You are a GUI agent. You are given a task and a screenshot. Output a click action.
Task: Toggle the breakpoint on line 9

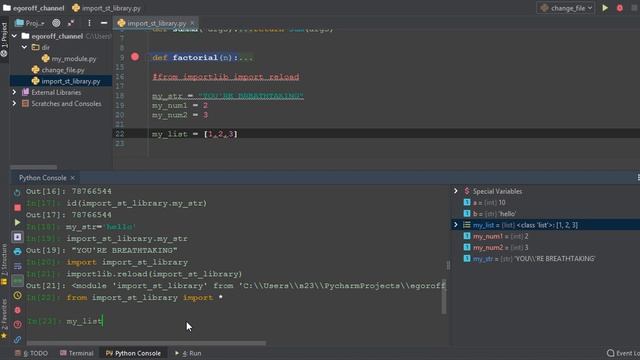point(135,57)
